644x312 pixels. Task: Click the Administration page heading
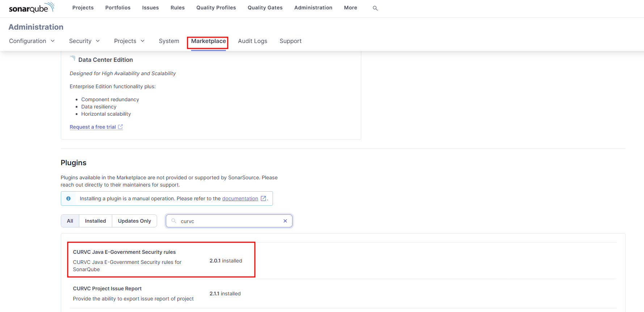tap(36, 27)
